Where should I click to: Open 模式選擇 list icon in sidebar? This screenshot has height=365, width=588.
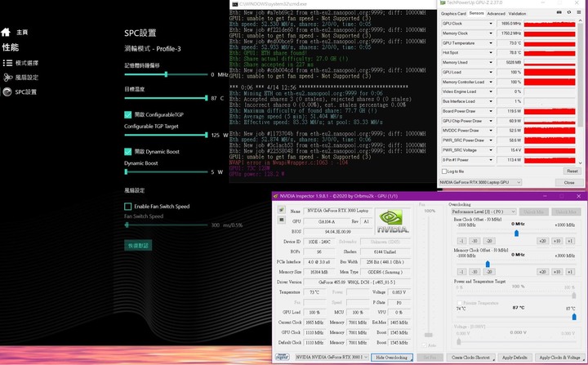tap(7, 63)
